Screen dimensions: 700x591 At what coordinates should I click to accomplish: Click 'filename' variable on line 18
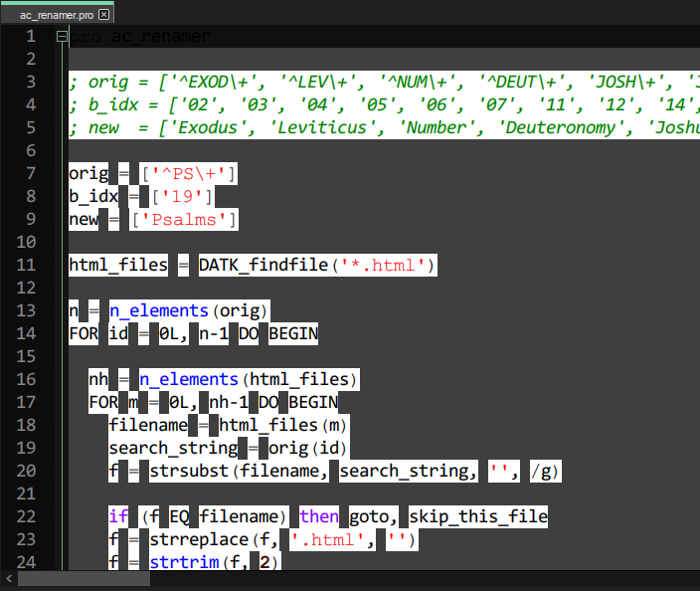(148, 425)
